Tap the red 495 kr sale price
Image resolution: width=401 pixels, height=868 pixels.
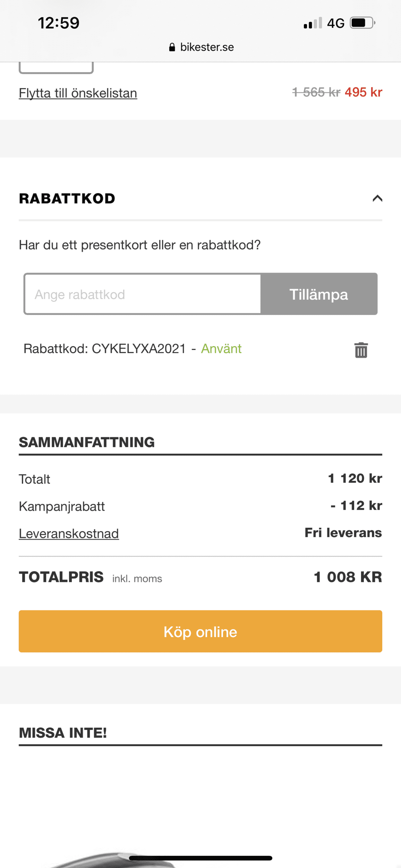pos(363,92)
